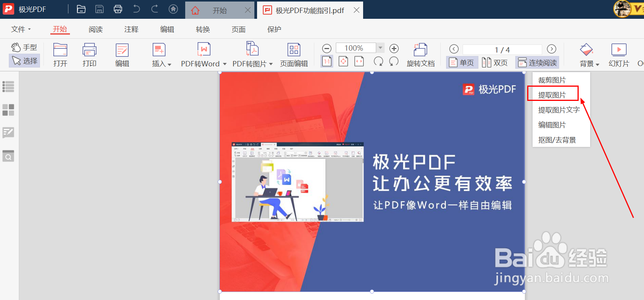Viewport: 644px width, 300px height.
Task: Click the 打印 print tool
Action: click(90, 55)
